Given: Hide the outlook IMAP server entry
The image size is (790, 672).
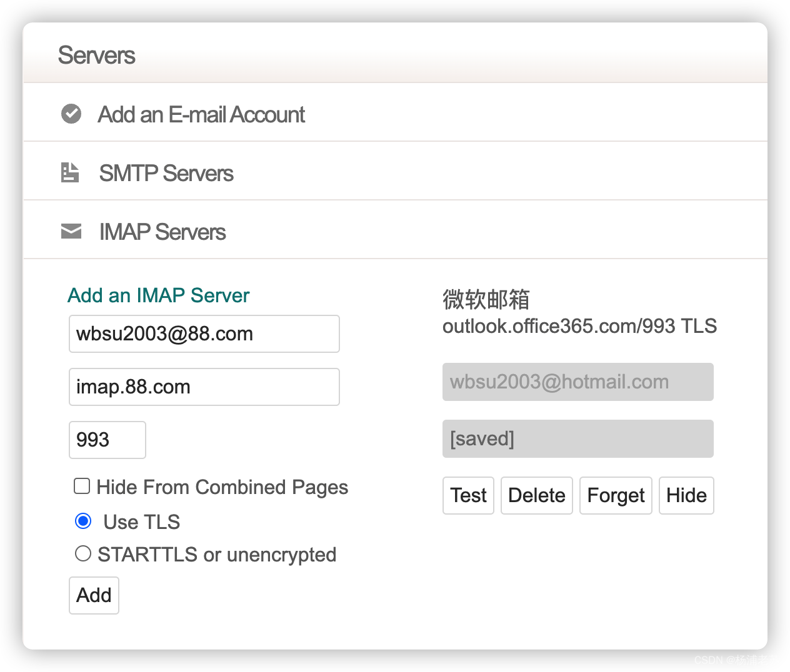Looking at the screenshot, I should [x=686, y=495].
